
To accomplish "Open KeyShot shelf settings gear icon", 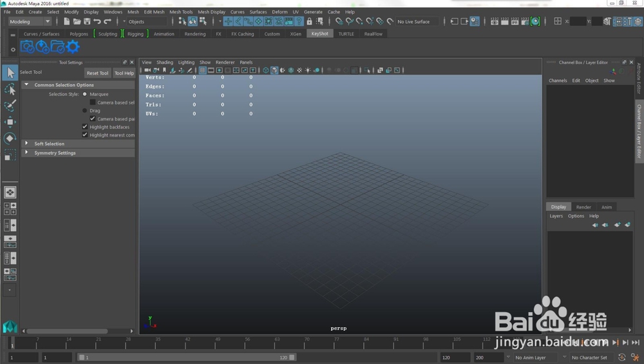I will pos(73,47).
